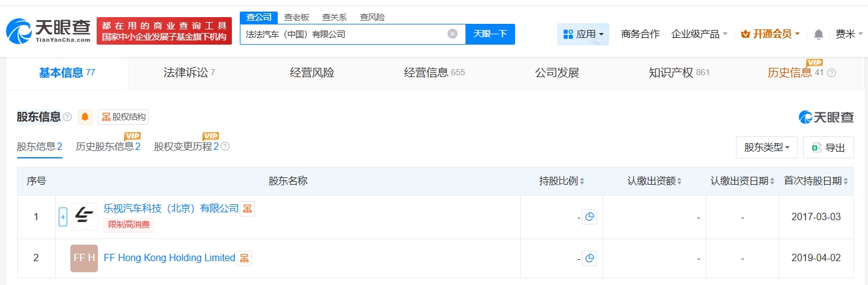This screenshot has height=285, width=868.
Task: Select the 查公司 search tab
Action: coord(259,17)
